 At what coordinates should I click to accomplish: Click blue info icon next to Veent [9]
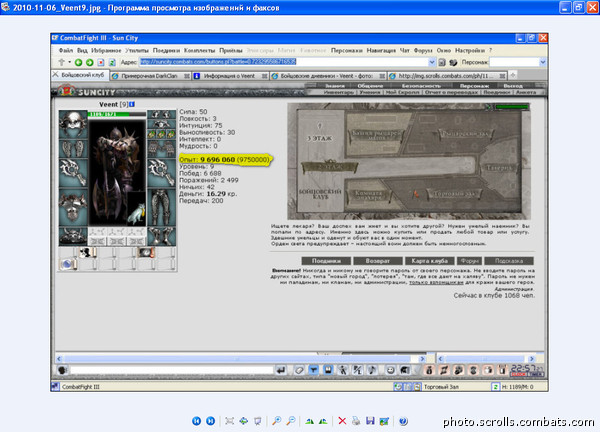click(132, 104)
